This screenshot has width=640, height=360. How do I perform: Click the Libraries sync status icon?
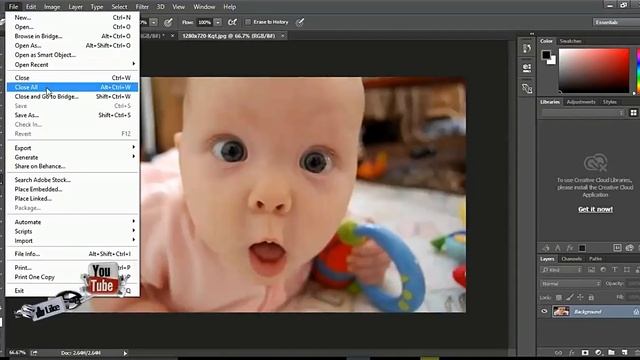pyautogui.click(x=629, y=248)
